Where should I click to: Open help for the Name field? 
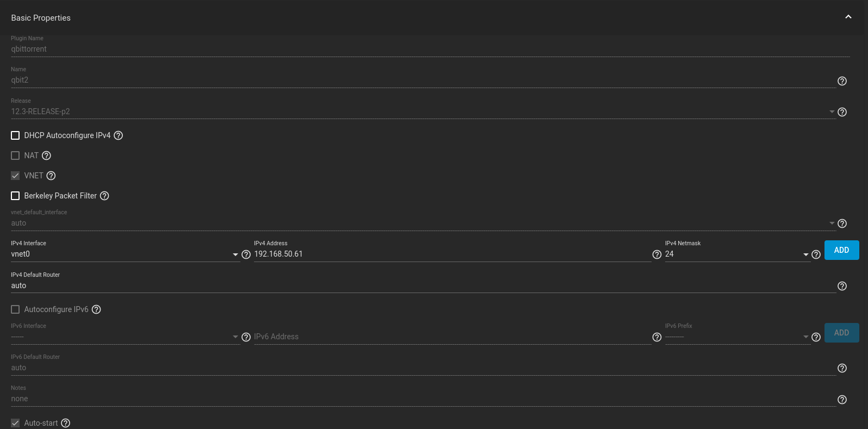coord(842,81)
